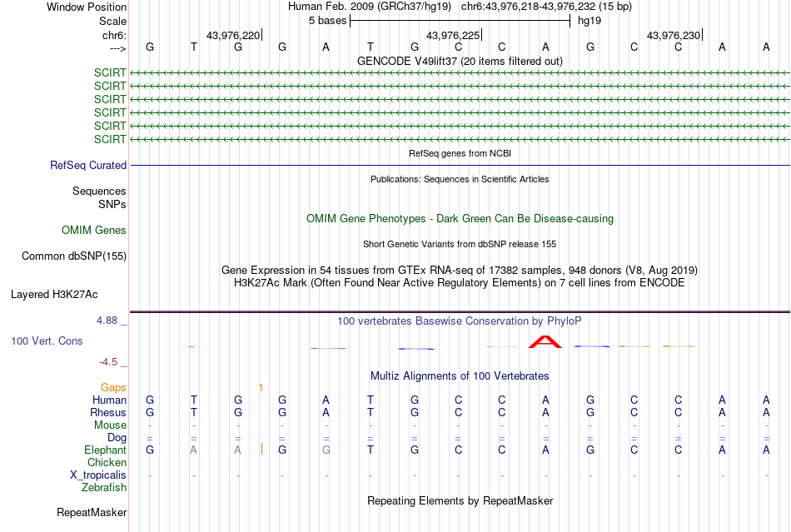Image resolution: width=791 pixels, height=532 pixels.
Task: Click the chr6:43,976,218-43,976,232 (15 bp) position text
Action: 546,7
